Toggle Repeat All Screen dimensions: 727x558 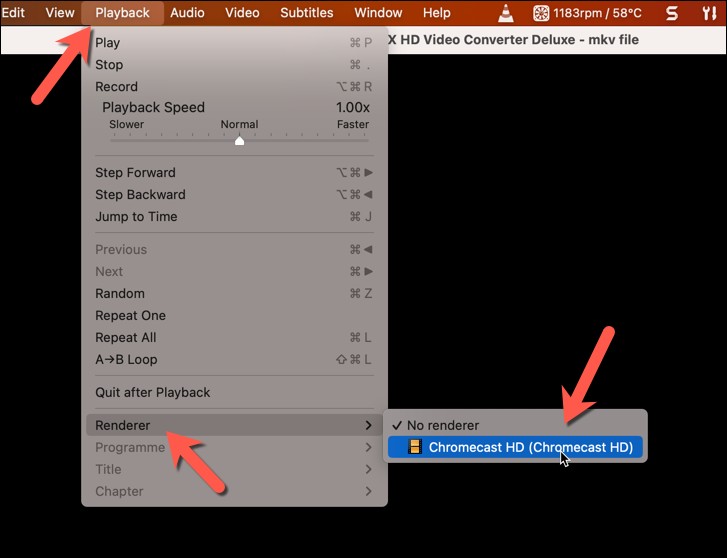[234, 337]
